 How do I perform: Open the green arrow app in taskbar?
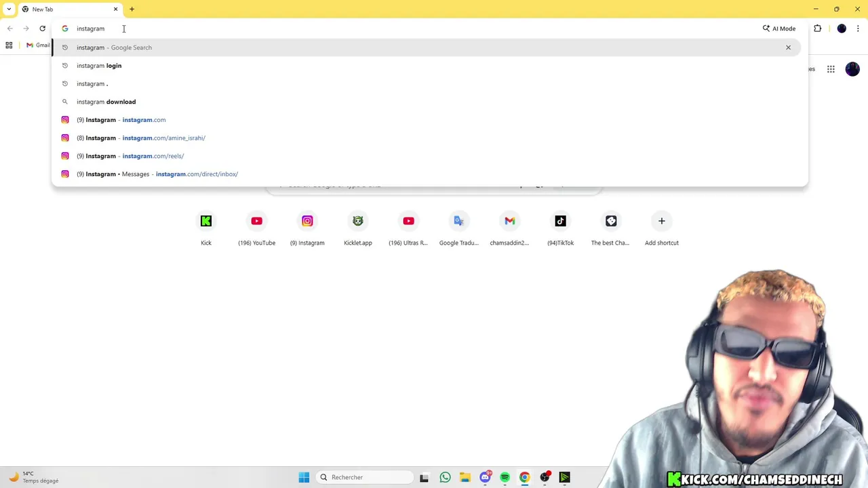point(564,477)
